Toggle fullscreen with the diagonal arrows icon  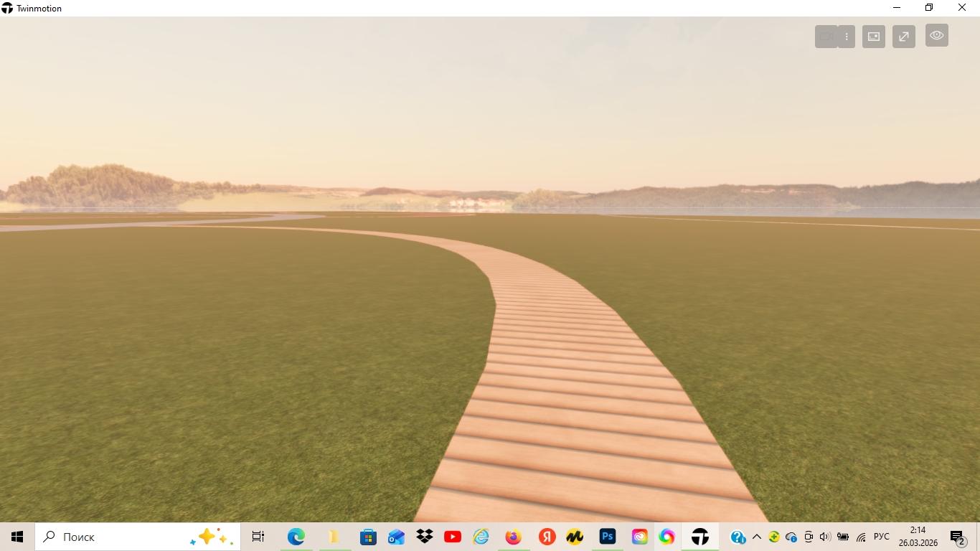904,37
